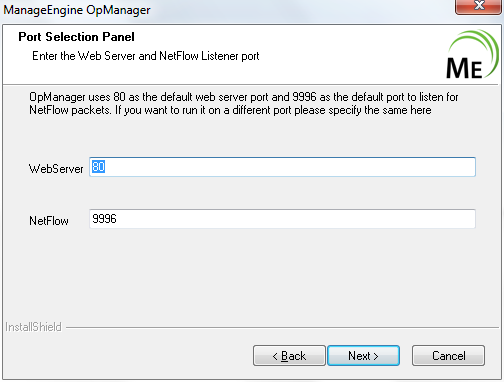The height and width of the screenshot is (382, 504).
Task: Click blank panel area below the NetFlow field
Action: (250, 273)
